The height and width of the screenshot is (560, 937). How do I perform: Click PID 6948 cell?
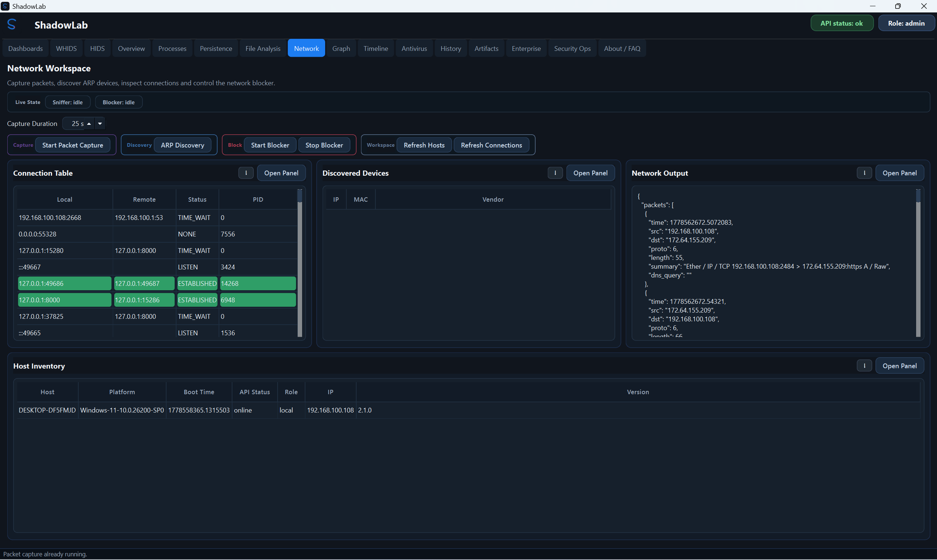point(258,300)
